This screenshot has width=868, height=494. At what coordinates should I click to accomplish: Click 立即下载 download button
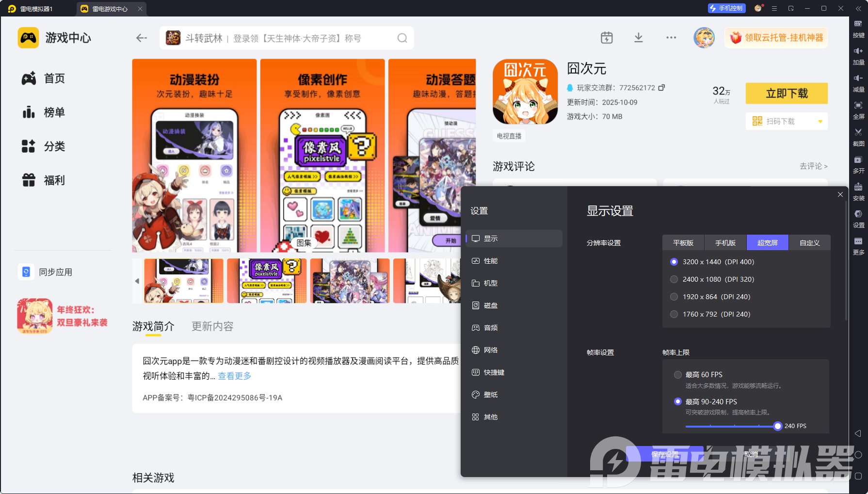tap(787, 94)
